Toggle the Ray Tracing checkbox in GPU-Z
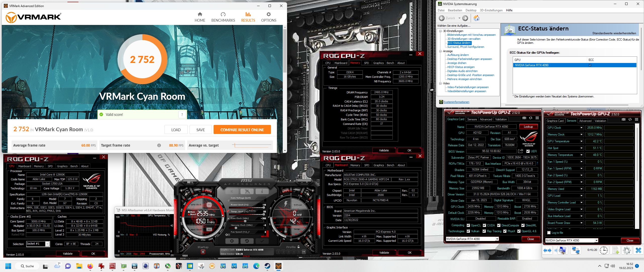This screenshot has width=644, height=272. 484,231
